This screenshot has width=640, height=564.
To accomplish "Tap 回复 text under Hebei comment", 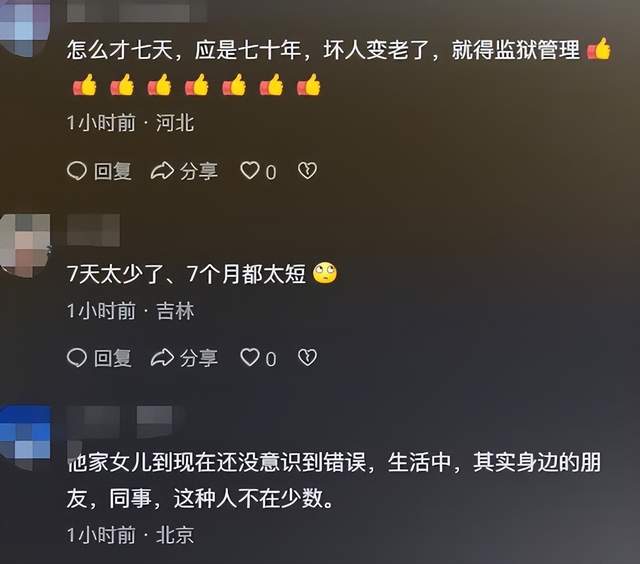I will coord(113,171).
